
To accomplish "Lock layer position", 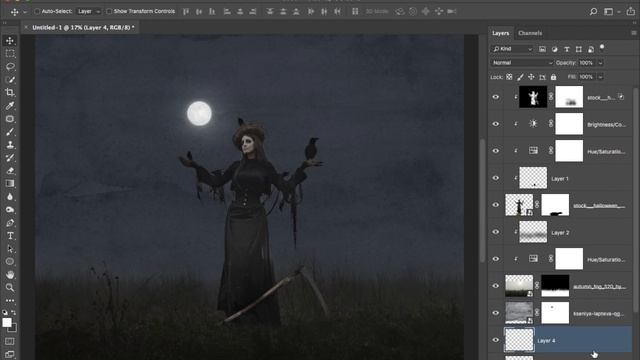I will click(x=531, y=77).
